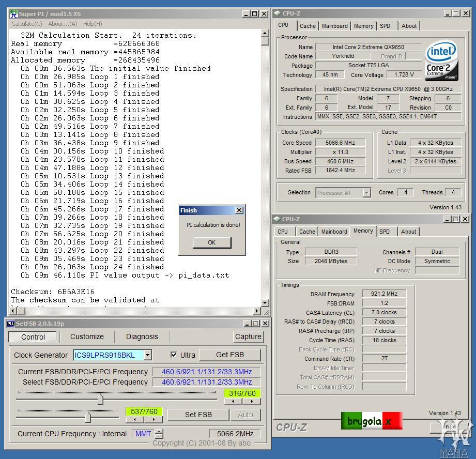The height and width of the screenshot is (459, 476).
Task: Click Super PI vertical scrollbar up arrow
Action: coord(265,33)
